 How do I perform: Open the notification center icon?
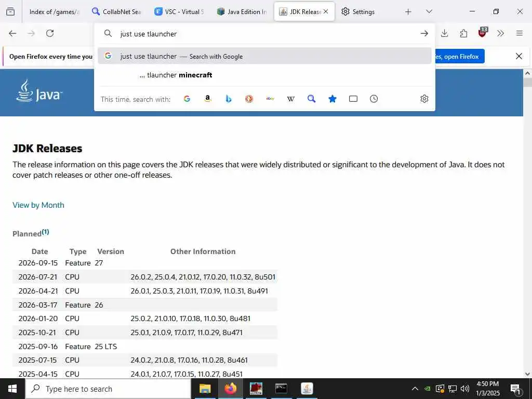[x=515, y=389]
